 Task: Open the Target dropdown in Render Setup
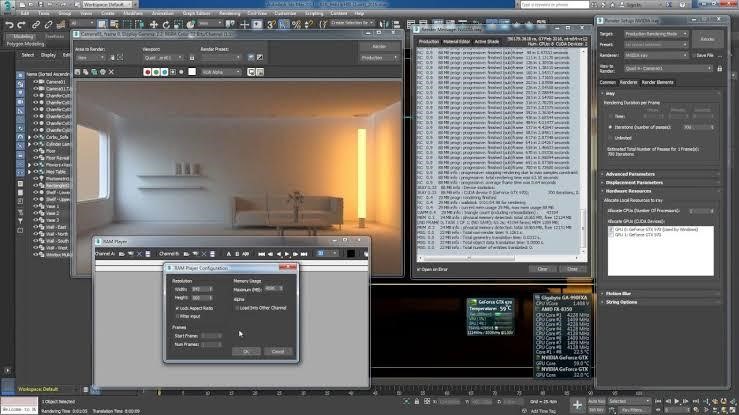[x=656, y=34]
